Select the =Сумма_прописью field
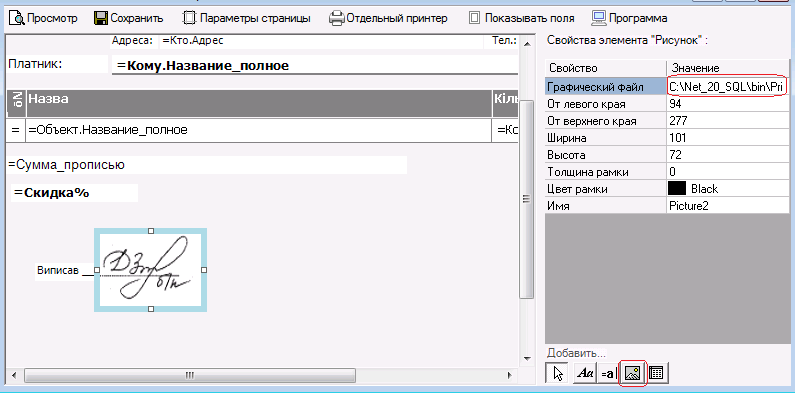 tap(207, 165)
